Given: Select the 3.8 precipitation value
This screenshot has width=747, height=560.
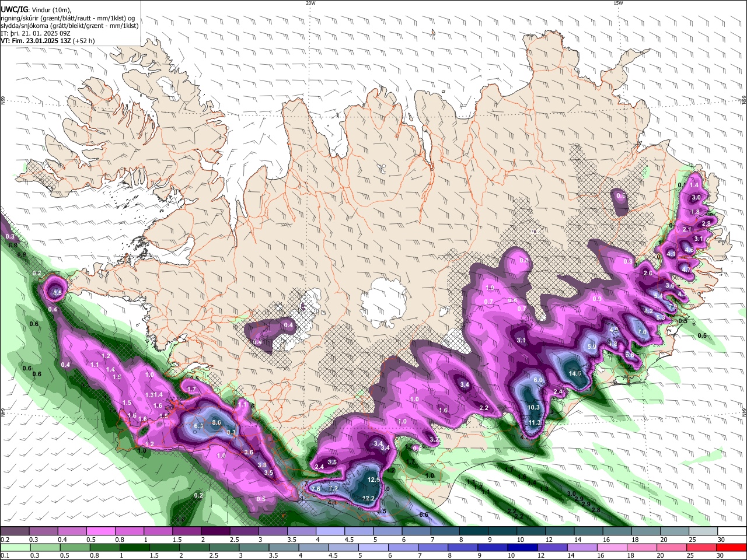Looking at the screenshot, I should (262, 465).
